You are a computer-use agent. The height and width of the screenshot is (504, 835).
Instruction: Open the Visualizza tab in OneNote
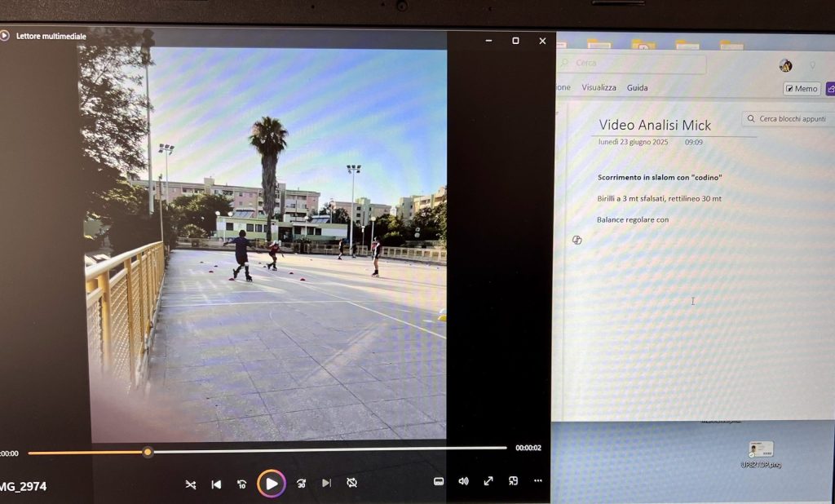click(599, 88)
